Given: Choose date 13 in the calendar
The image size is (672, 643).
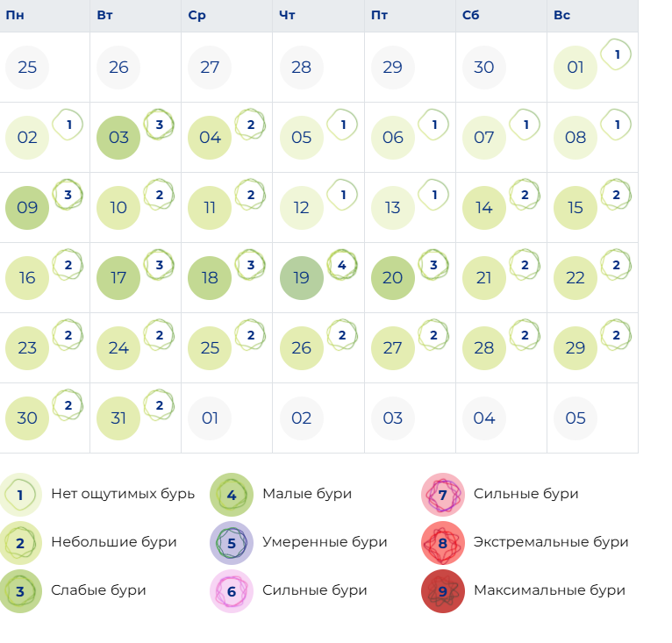Looking at the screenshot, I should pyautogui.click(x=392, y=208).
